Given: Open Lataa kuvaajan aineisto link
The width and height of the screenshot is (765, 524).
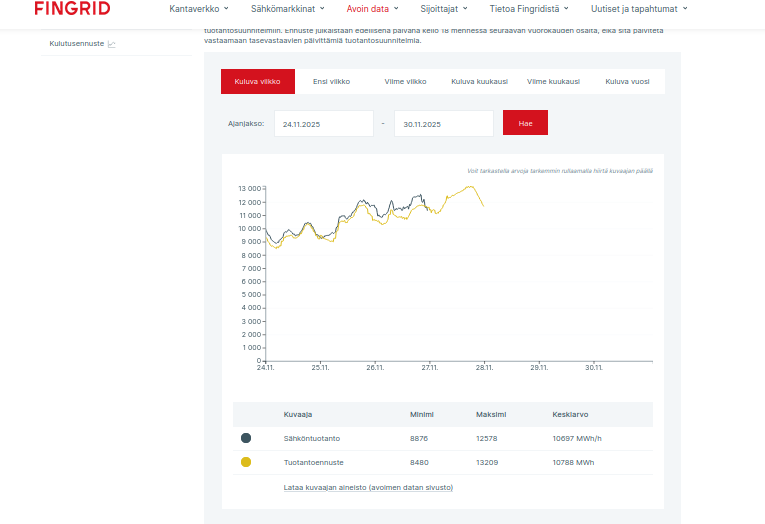Looking at the screenshot, I should coord(368,487).
